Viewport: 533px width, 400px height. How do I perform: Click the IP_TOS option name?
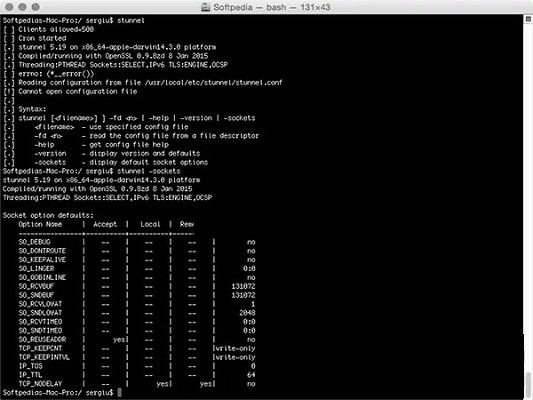[x=30, y=366]
